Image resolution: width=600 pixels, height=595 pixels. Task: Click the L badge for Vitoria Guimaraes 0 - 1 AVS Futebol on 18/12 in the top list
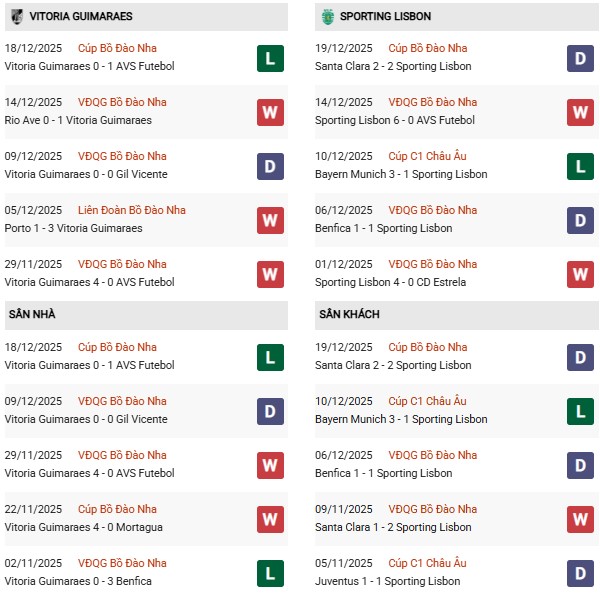pyautogui.click(x=270, y=58)
